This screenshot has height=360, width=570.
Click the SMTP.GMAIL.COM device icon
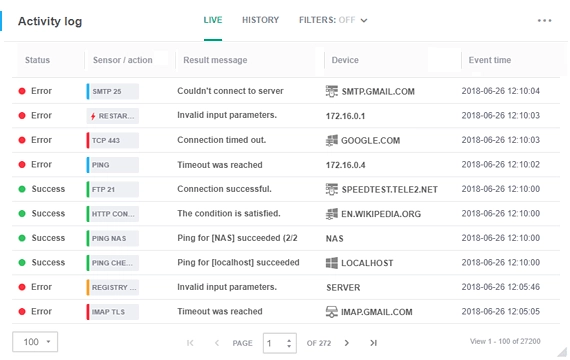coord(332,91)
